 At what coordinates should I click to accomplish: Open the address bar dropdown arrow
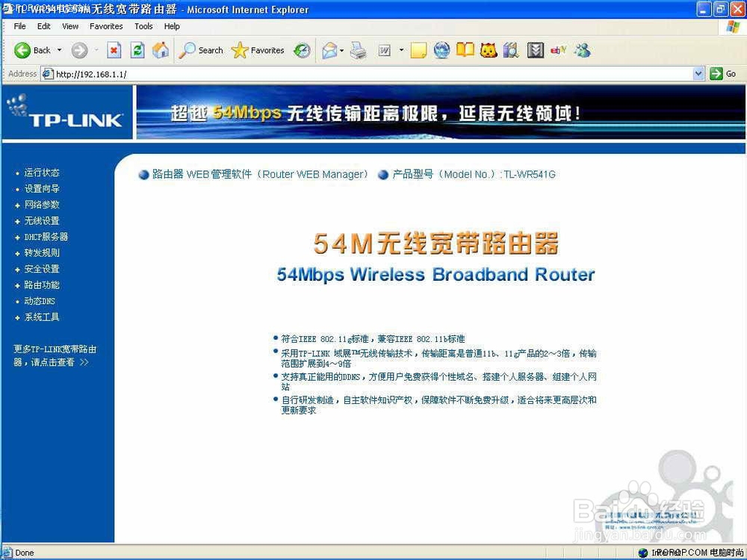coord(698,74)
